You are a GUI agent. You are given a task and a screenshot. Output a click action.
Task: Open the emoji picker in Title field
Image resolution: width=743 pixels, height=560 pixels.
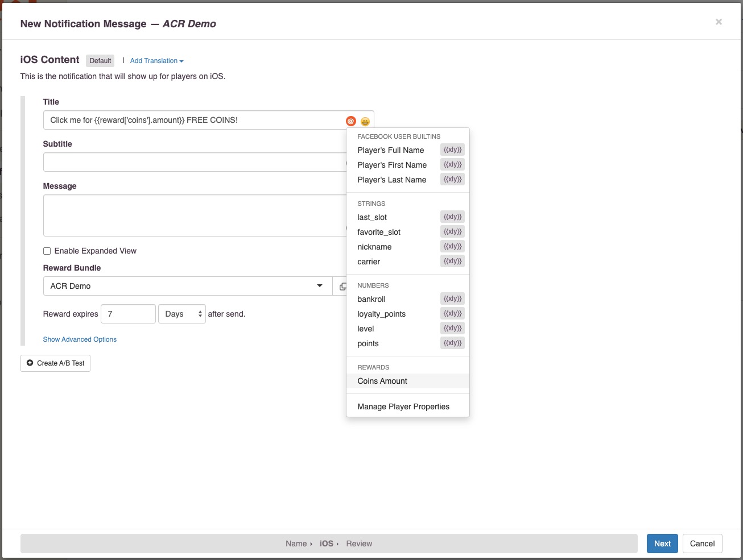tap(365, 121)
